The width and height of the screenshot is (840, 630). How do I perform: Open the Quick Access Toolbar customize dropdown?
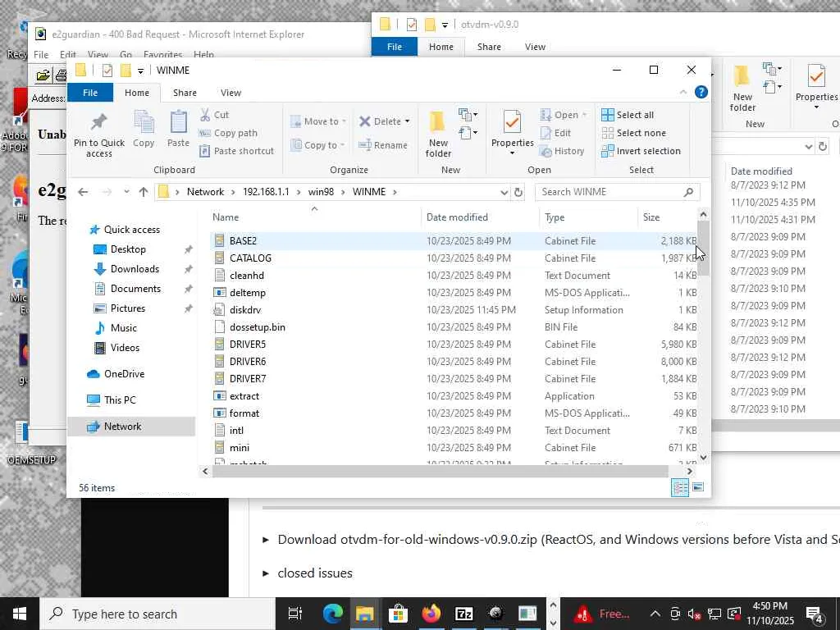(140, 71)
